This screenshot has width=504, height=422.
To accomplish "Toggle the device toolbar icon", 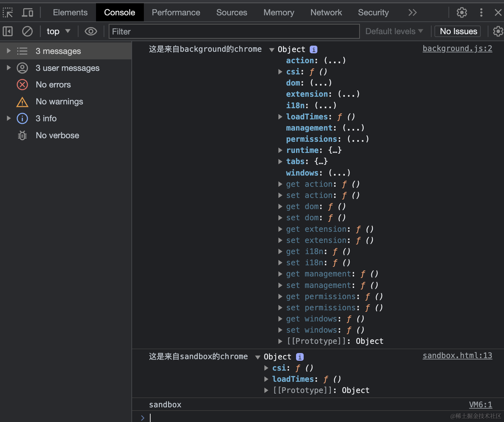I will click(27, 13).
